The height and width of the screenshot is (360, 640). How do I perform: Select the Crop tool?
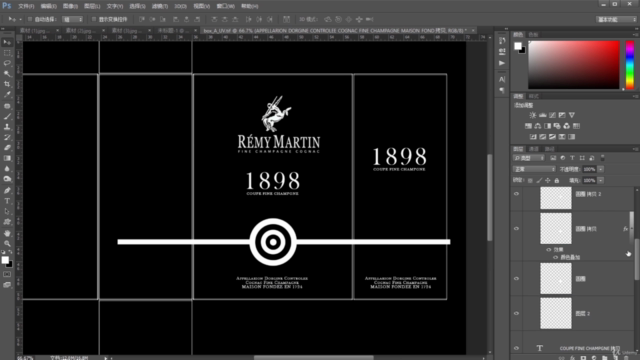[7, 84]
